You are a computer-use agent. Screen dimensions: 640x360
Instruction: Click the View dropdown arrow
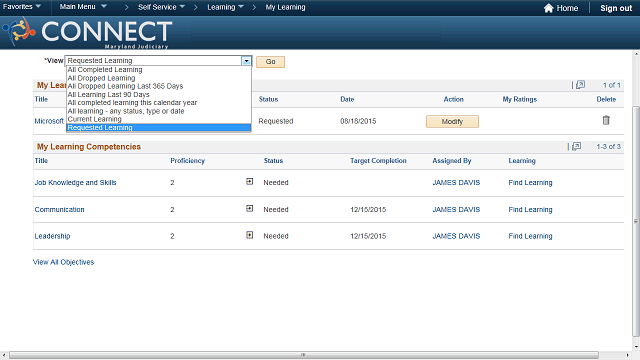246,61
